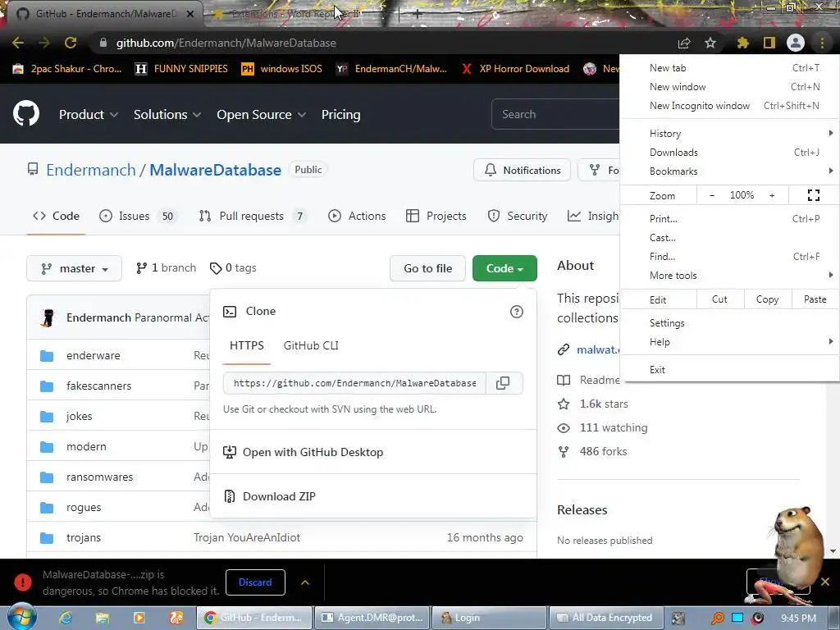Click the address bar URL
Viewport: 840px width, 630px height.
coord(226,43)
